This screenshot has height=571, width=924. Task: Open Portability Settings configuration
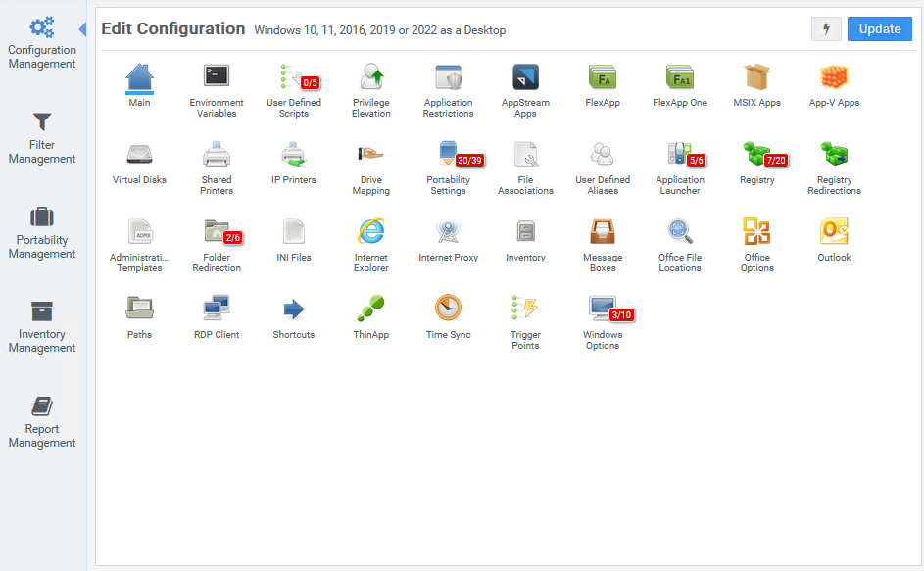(x=448, y=156)
